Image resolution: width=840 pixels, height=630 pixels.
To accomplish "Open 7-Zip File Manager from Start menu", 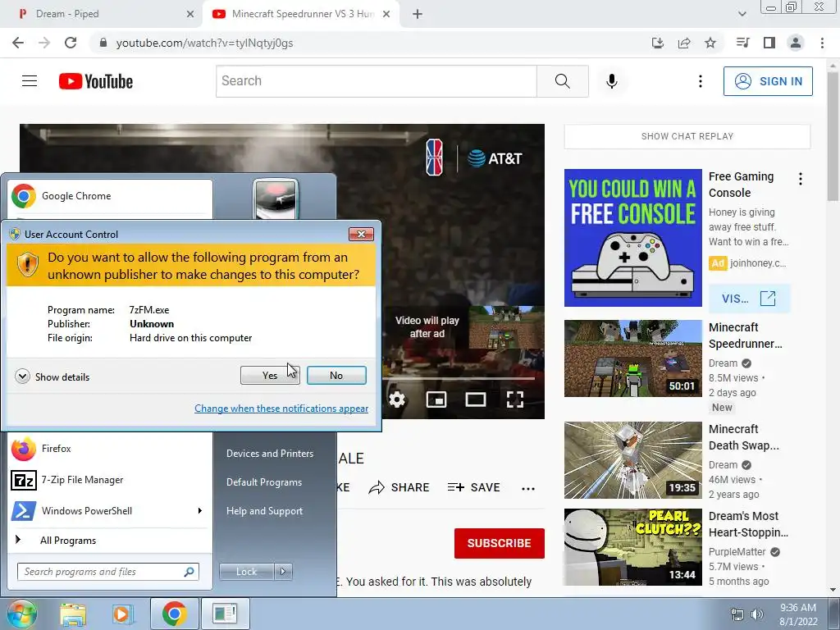I will click(109, 480).
